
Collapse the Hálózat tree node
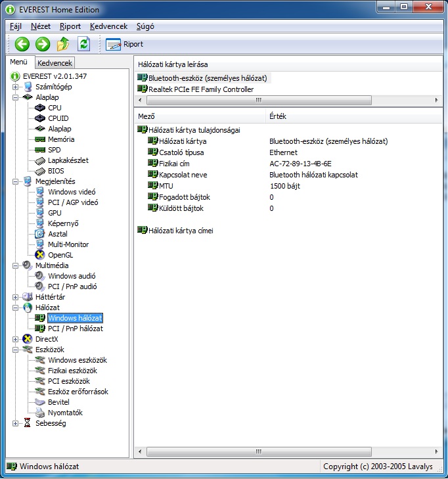[x=15, y=308]
